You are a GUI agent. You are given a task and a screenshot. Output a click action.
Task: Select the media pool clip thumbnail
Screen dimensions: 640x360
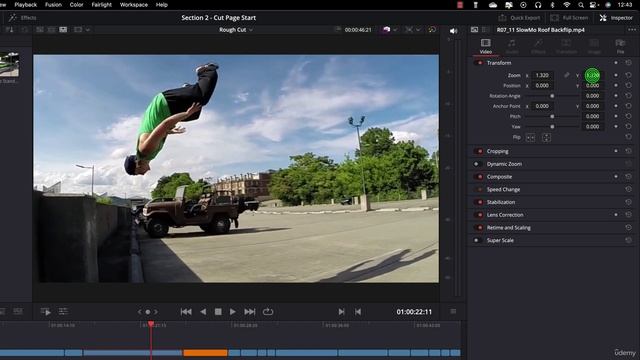tap(9, 64)
